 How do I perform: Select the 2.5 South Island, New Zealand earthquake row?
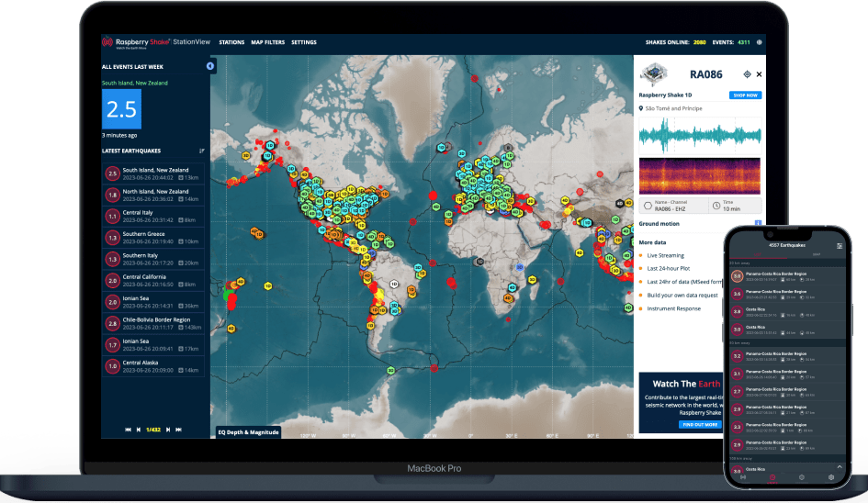click(153, 173)
